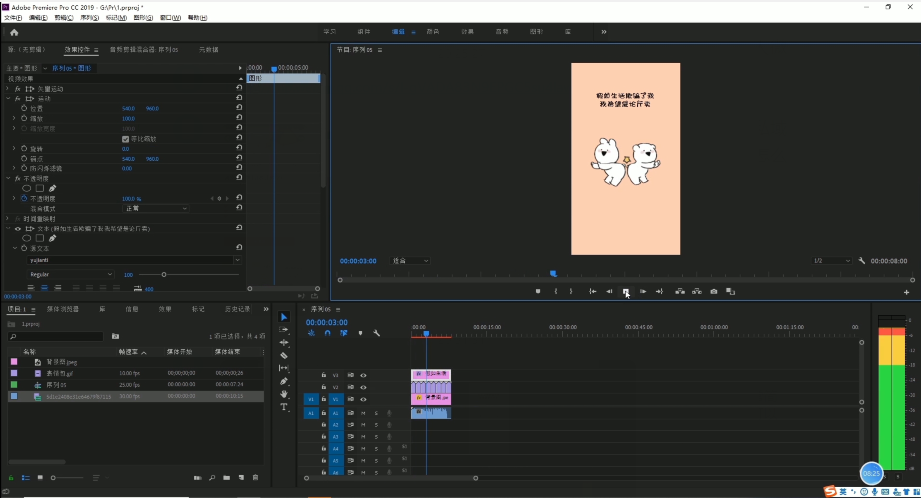921x498 pixels.
Task: Click the Program monitor playhead marker
Action: point(553,274)
